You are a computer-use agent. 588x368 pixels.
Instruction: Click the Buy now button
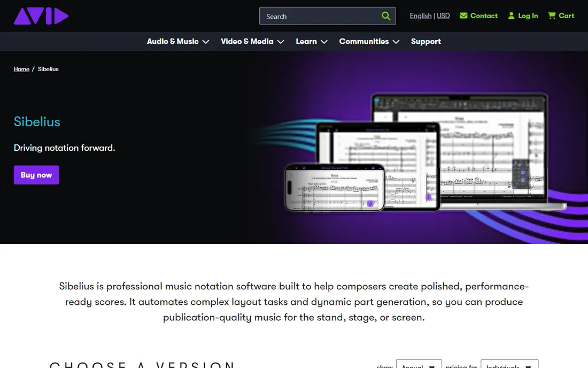(36, 175)
